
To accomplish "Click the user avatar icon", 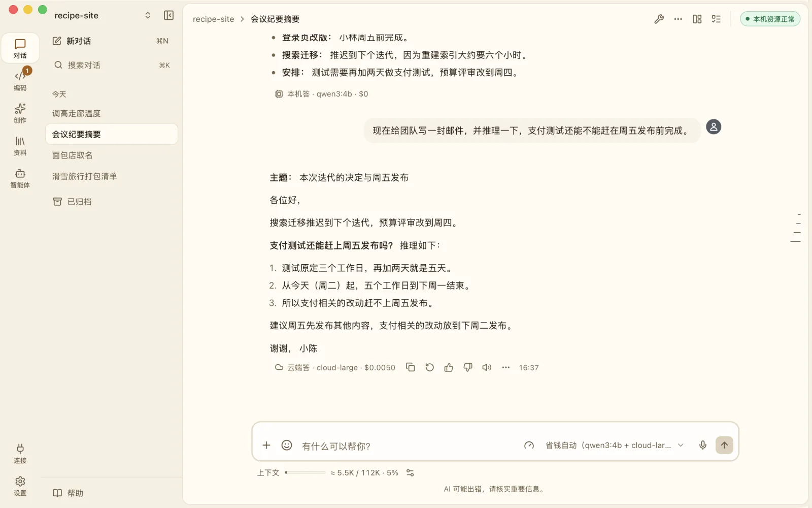I will [714, 127].
